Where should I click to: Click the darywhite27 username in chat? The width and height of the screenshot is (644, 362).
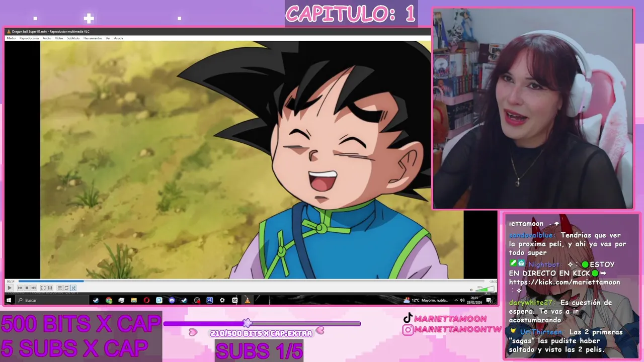tap(530, 303)
